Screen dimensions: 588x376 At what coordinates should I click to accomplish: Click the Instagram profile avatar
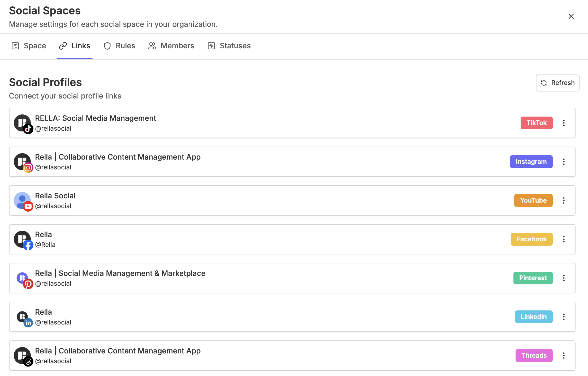point(23,162)
